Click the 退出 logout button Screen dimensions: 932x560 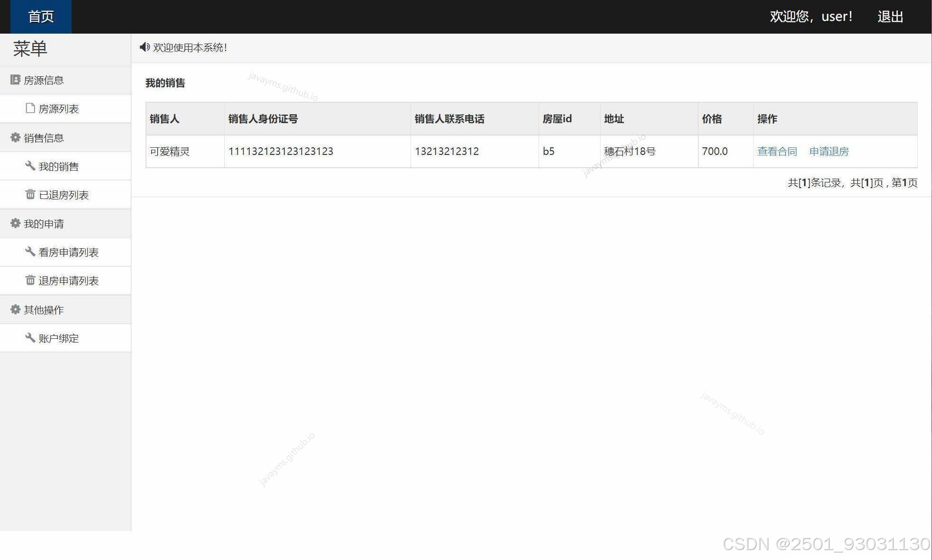pyautogui.click(x=890, y=17)
